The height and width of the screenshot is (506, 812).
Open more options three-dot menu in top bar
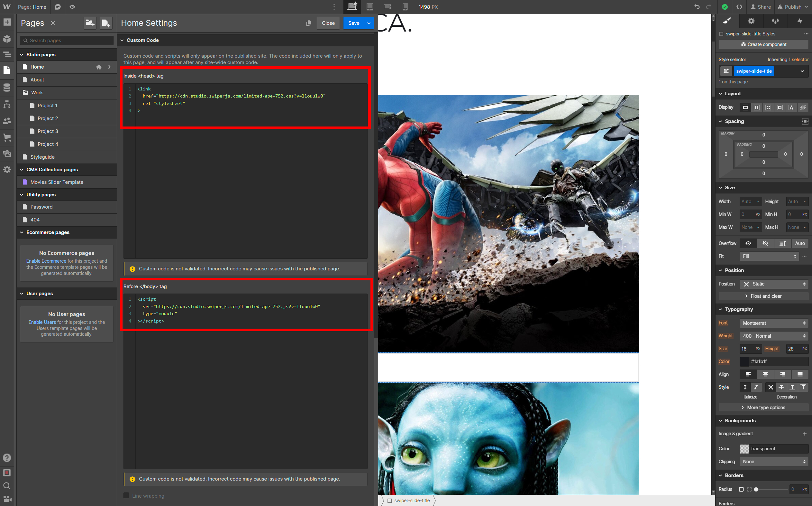[334, 7]
